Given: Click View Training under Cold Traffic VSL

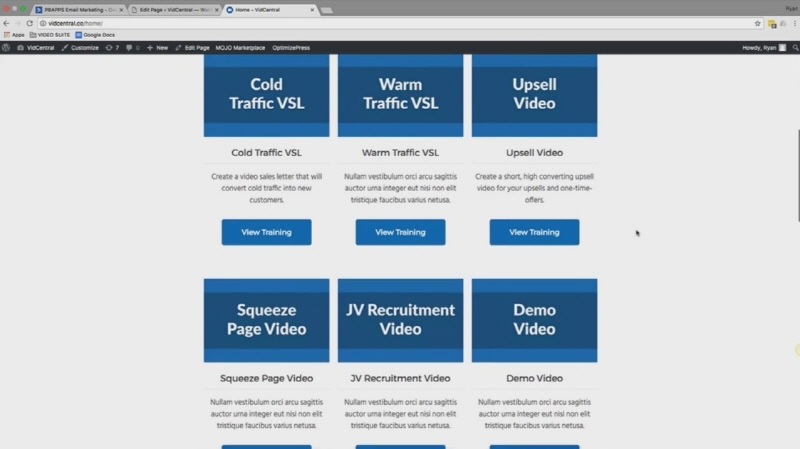Looking at the screenshot, I should (x=266, y=232).
